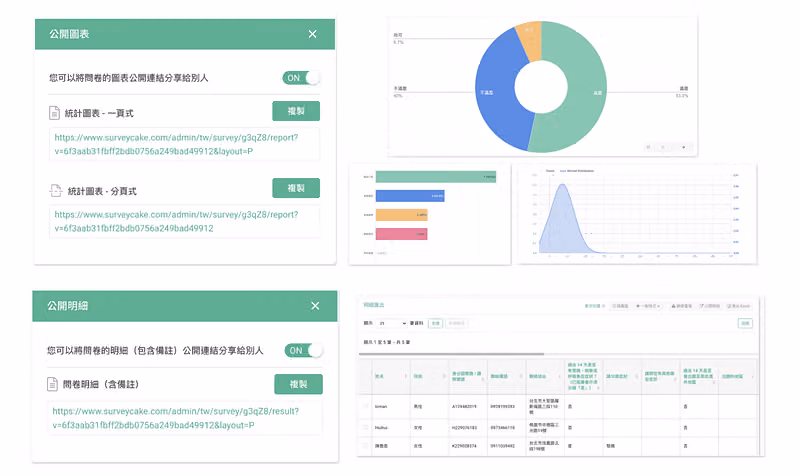Click the orange bar in bar chart
The image size is (800, 476).
pyautogui.click(x=402, y=215)
